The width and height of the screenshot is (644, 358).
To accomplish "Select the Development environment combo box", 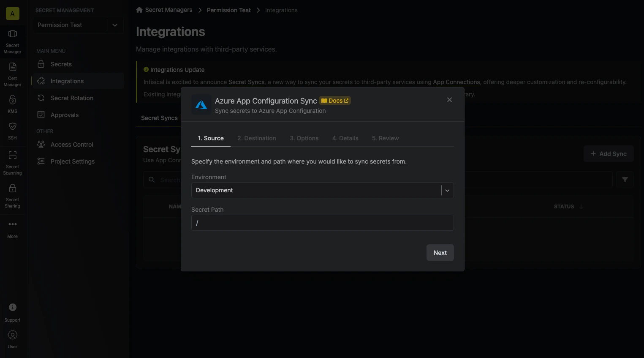I will point(323,190).
